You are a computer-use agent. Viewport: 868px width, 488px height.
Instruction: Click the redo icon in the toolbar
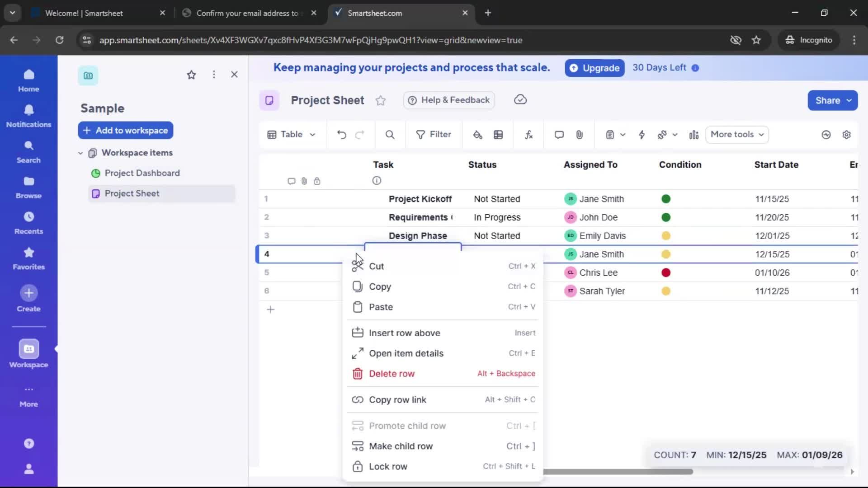(x=360, y=134)
